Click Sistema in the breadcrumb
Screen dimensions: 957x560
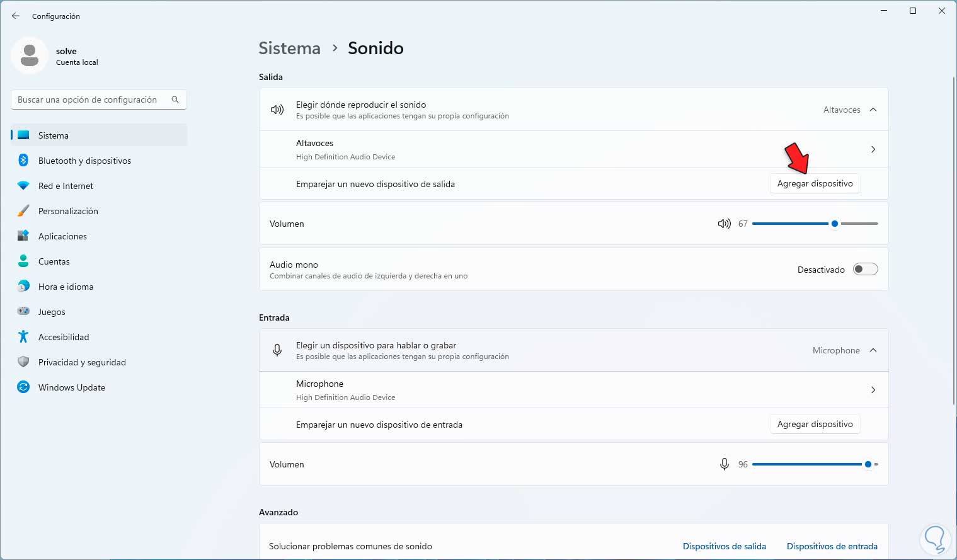tap(289, 49)
